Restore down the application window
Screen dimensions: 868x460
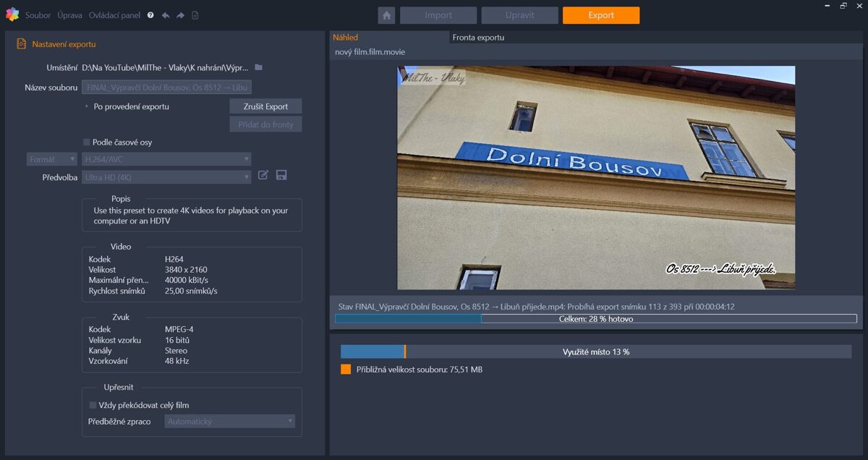(843, 6)
